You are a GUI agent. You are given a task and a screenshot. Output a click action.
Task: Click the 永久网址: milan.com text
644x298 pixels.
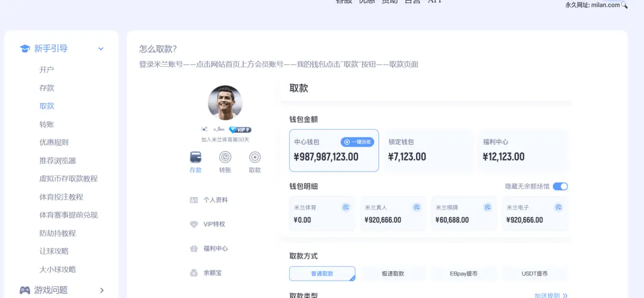pos(593,5)
